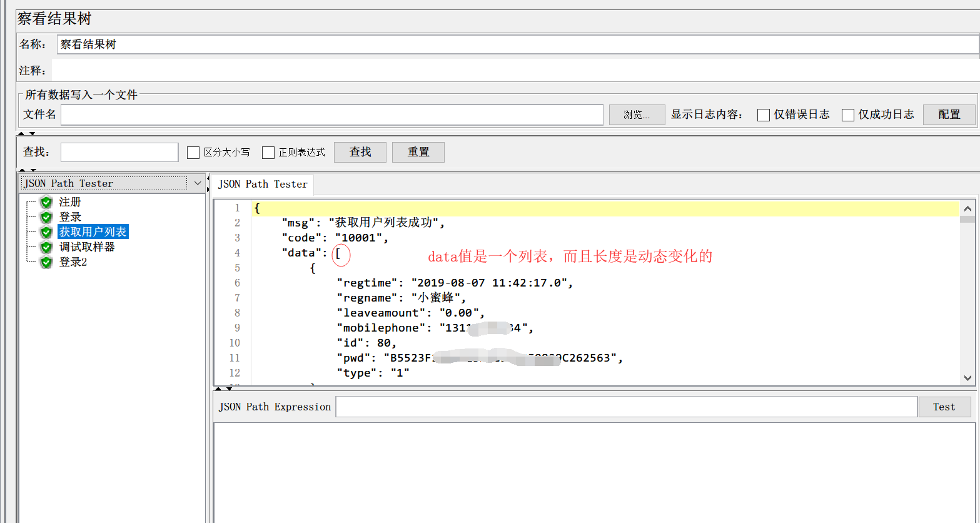The width and height of the screenshot is (980, 523).
Task: Select 登录2 sampler result in tree
Action: click(x=73, y=262)
